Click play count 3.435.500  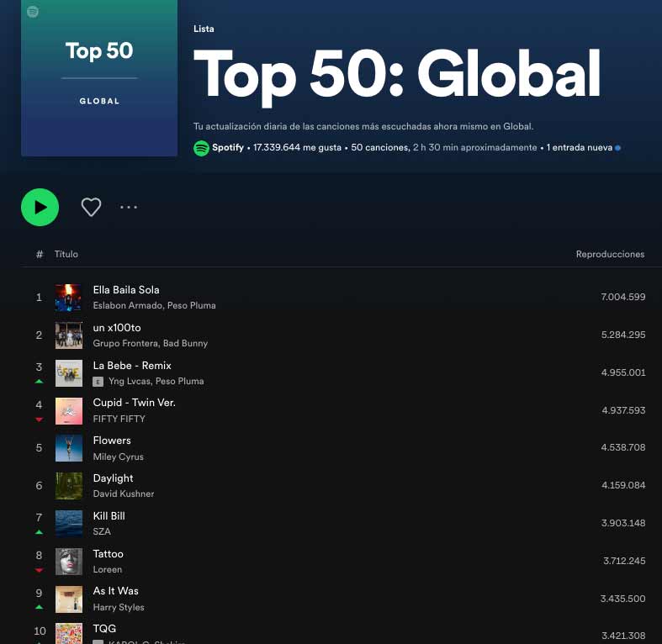pos(622,599)
